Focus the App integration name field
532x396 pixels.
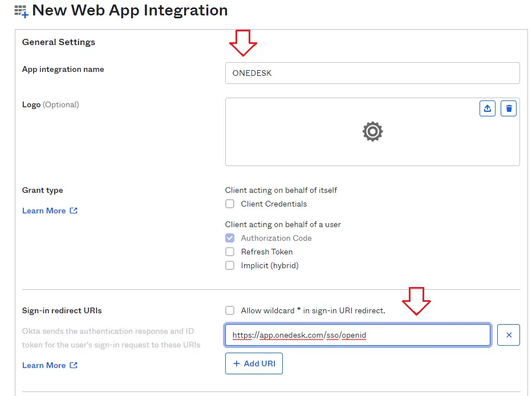coord(372,73)
